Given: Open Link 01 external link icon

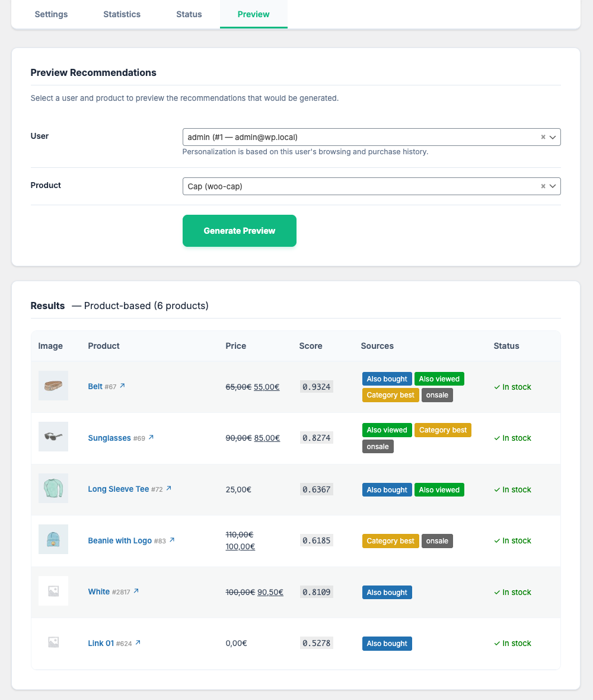Looking at the screenshot, I should point(138,643).
